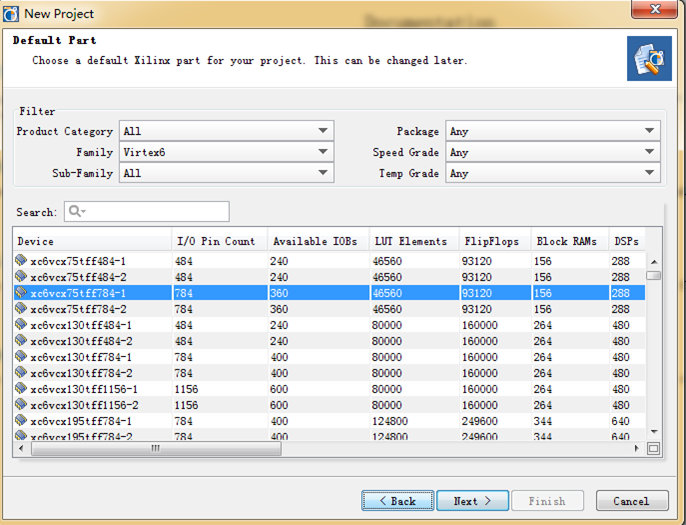Viewport: 686px width, 525px height.
Task: Sort by DSPs column header
Action: 627,241
